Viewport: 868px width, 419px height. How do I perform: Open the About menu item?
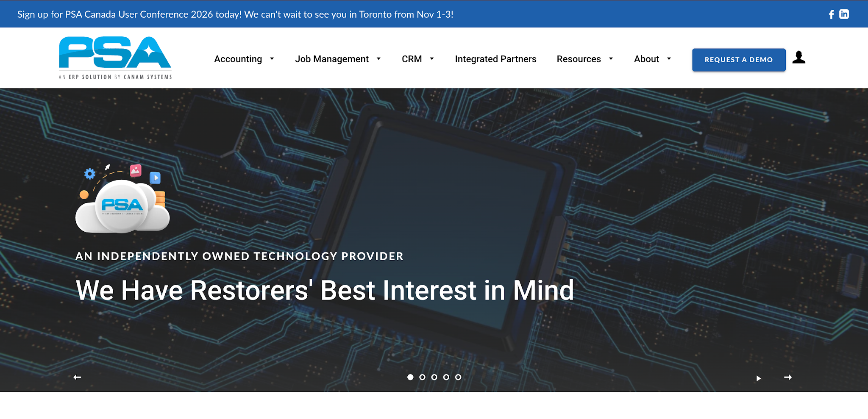[x=646, y=59]
